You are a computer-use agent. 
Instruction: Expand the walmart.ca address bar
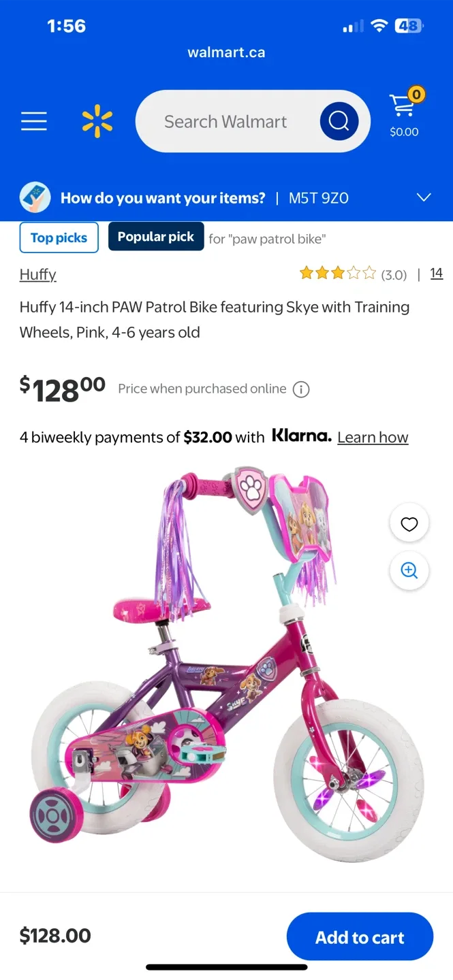point(227,52)
